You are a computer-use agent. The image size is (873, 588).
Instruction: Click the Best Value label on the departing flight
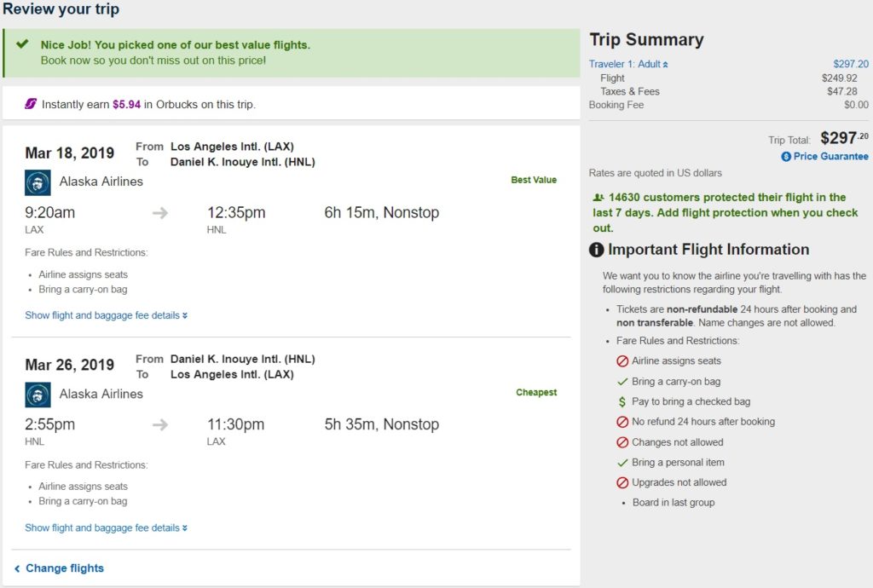tap(534, 180)
